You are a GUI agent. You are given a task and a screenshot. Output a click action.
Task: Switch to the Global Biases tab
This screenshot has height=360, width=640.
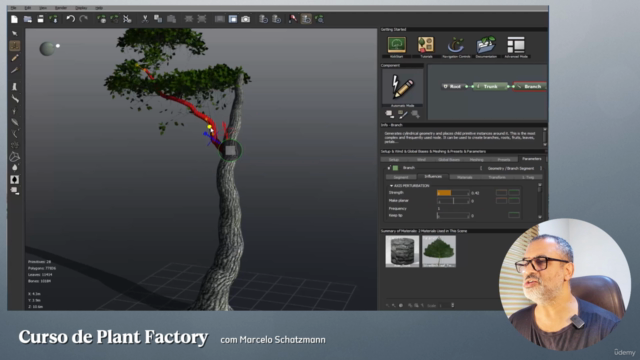pos(449,160)
